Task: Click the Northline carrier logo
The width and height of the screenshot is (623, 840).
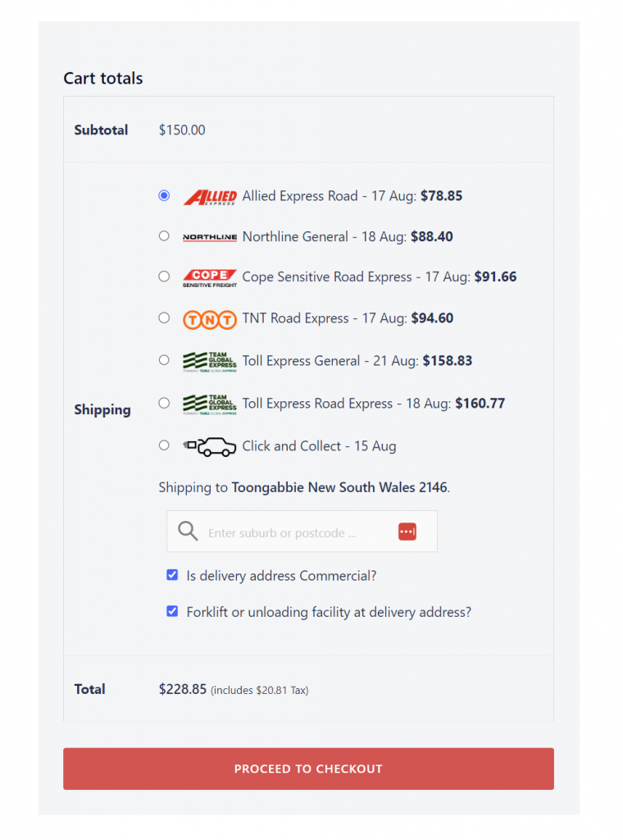Action: pos(210,236)
